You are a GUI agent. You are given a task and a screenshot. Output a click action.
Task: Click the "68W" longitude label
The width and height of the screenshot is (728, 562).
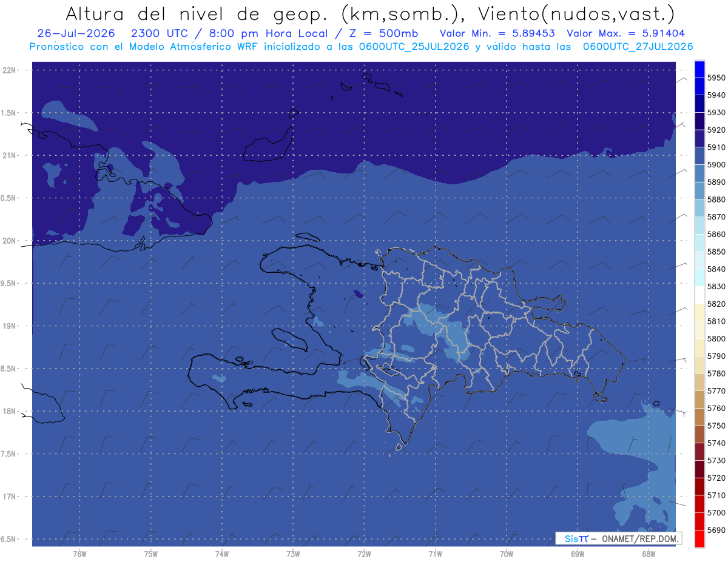(649, 554)
